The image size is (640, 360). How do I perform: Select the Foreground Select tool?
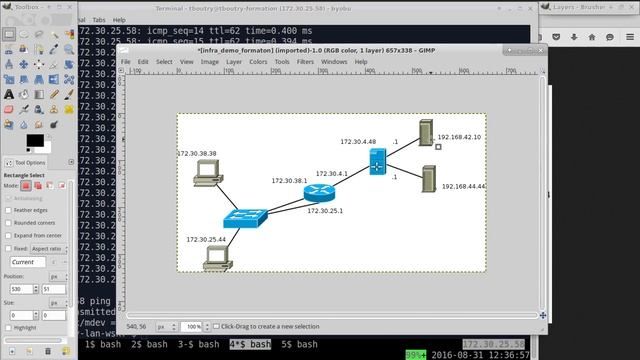pyautogui.click(x=24, y=49)
